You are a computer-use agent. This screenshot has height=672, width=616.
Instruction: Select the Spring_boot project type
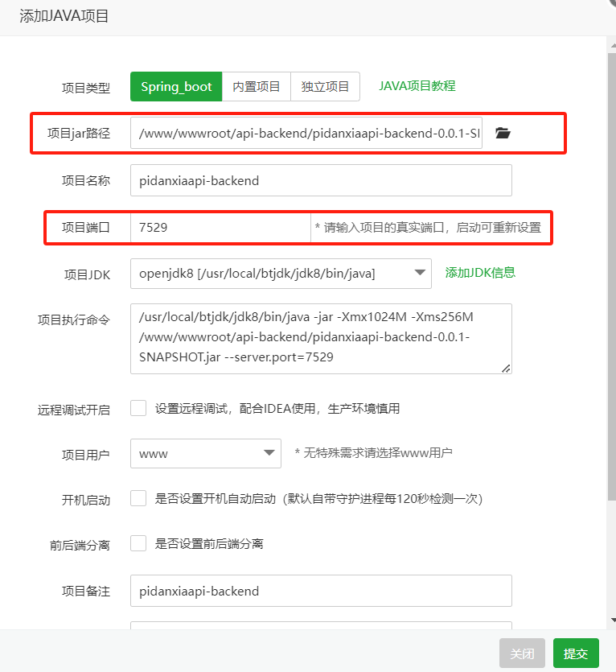click(x=176, y=86)
